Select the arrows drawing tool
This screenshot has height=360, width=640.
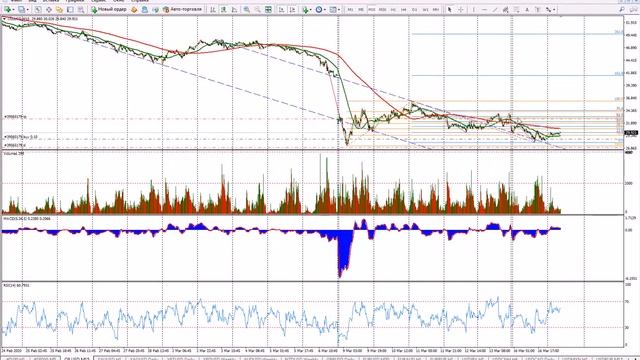pos(549,9)
